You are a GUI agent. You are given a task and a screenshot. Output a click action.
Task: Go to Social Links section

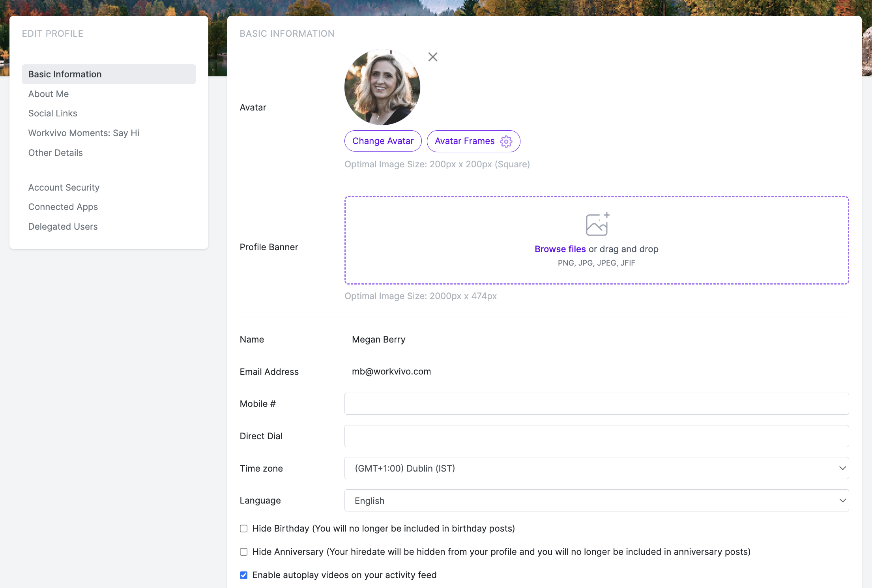click(x=53, y=113)
